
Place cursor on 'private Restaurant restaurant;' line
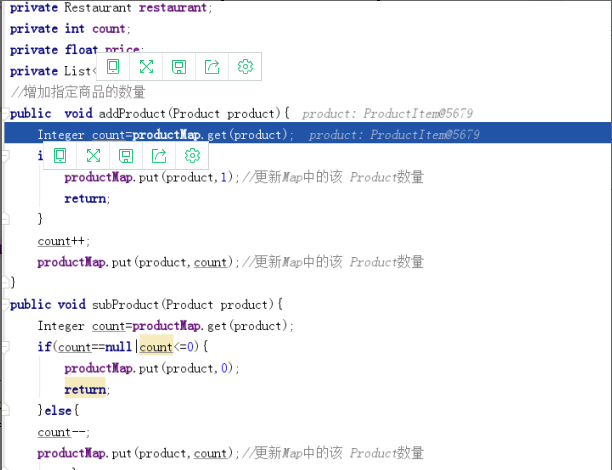(x=111, y=7)
